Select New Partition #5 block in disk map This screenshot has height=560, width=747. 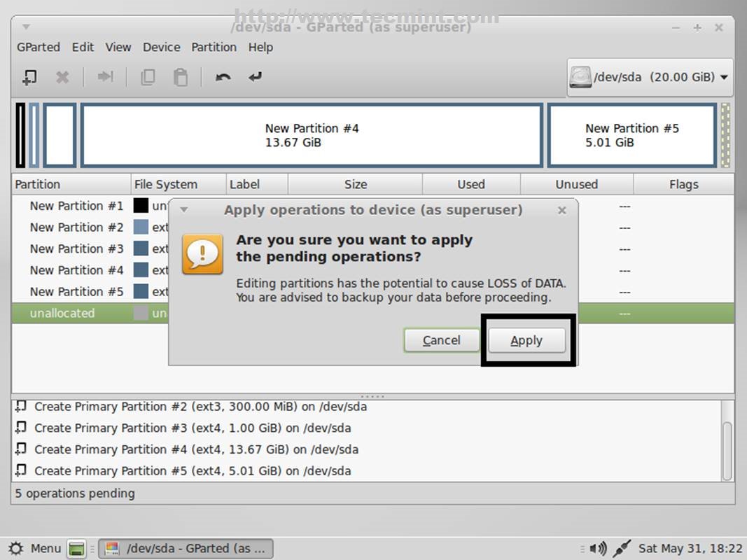coord(632,135)
